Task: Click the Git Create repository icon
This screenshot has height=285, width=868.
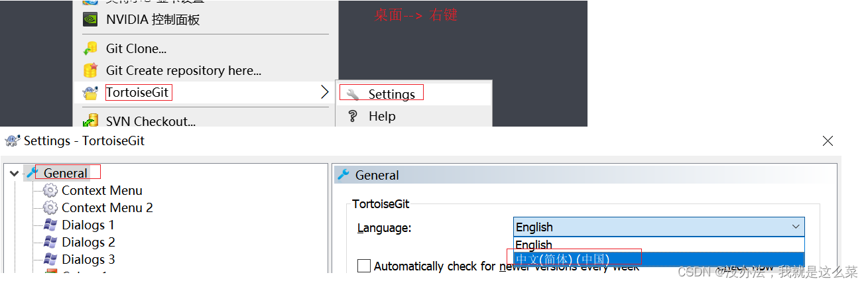Action: (90, 70)
